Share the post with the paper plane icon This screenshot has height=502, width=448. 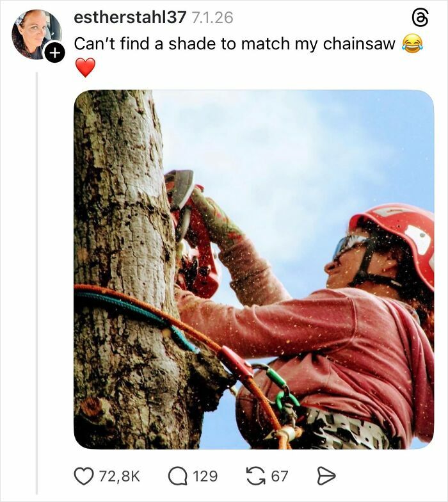[326, 476]
